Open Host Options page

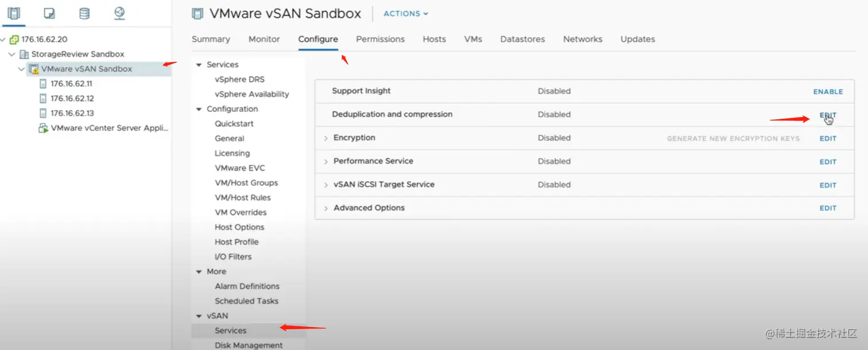click(x=239, y=227)
